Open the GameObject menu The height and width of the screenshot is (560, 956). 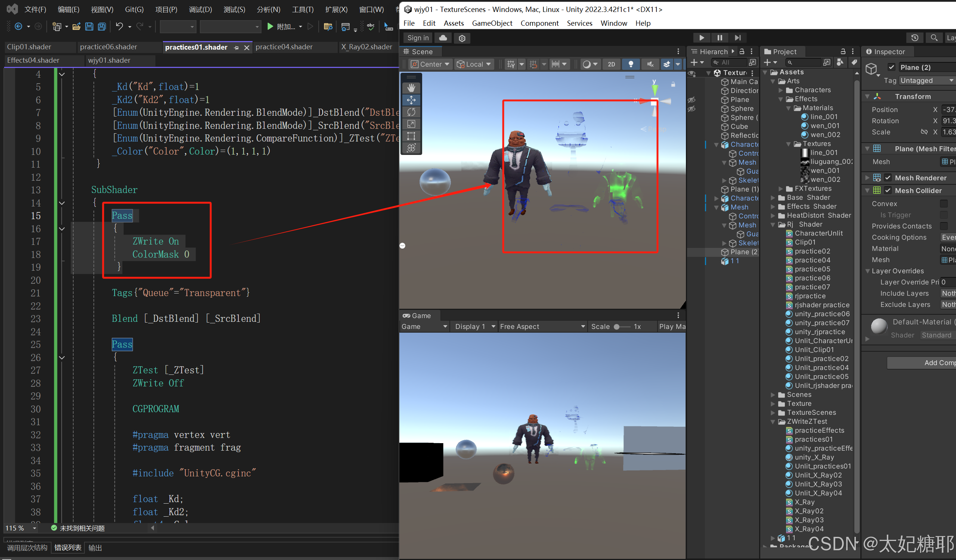[492, 23]
